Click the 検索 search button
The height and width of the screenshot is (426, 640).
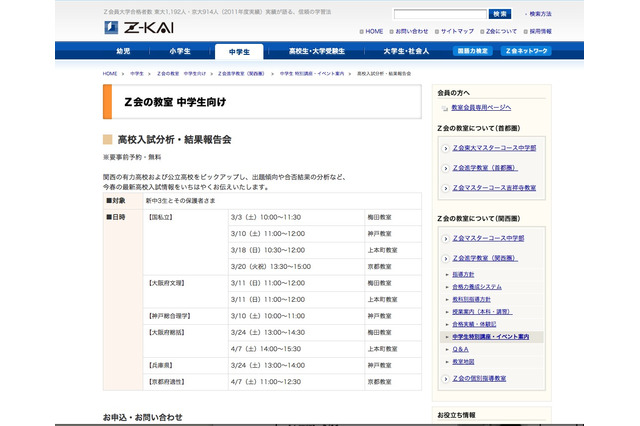coord(500,14)
